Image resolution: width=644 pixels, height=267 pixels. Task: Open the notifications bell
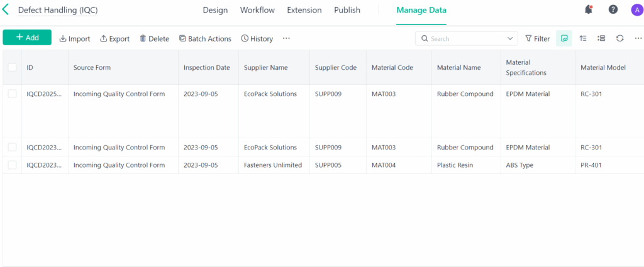click(589, 9)
